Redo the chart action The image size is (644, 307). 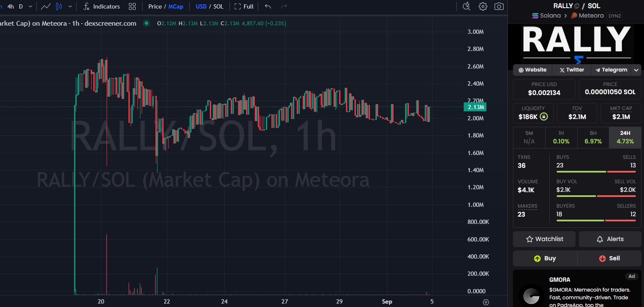[283, 6]
